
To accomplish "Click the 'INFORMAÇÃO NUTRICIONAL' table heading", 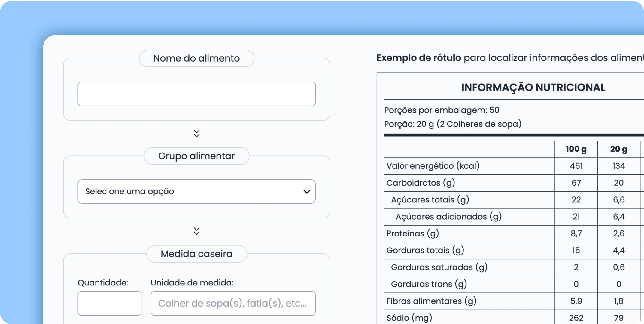I will [533, 88].
